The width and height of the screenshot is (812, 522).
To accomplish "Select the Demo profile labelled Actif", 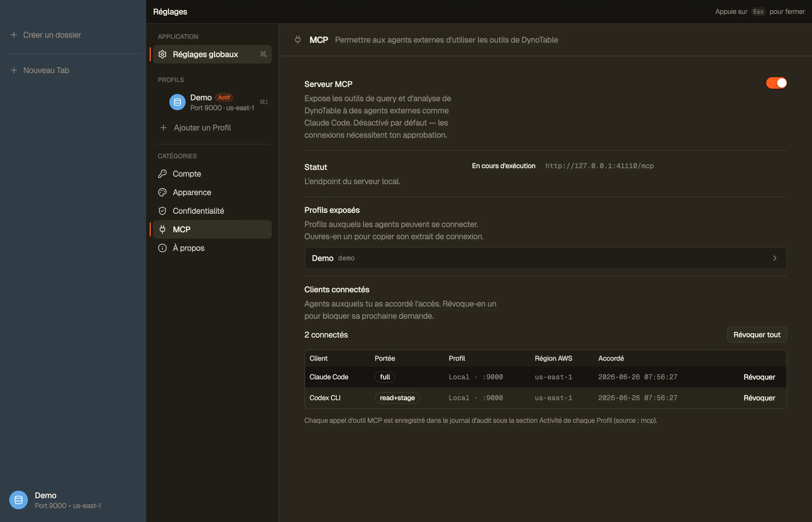I will pos(212,102).
